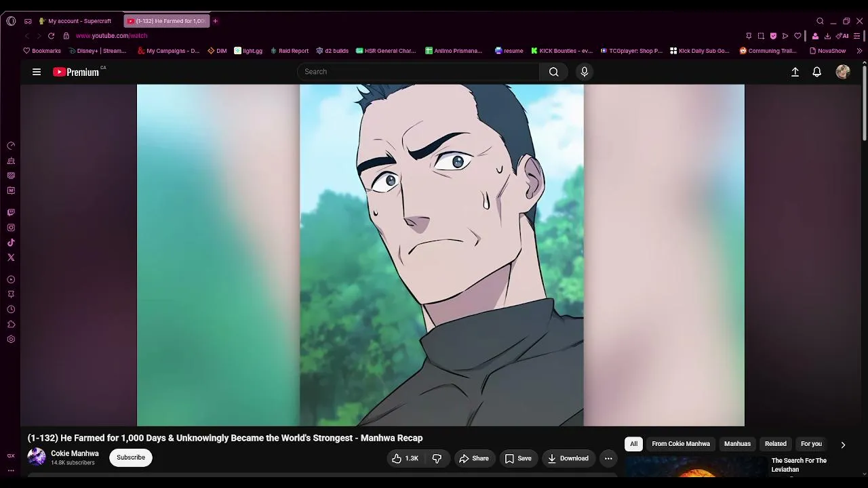
Task: Save the video to a playlist
Action: pyautogui.click(x=518, y=458)
